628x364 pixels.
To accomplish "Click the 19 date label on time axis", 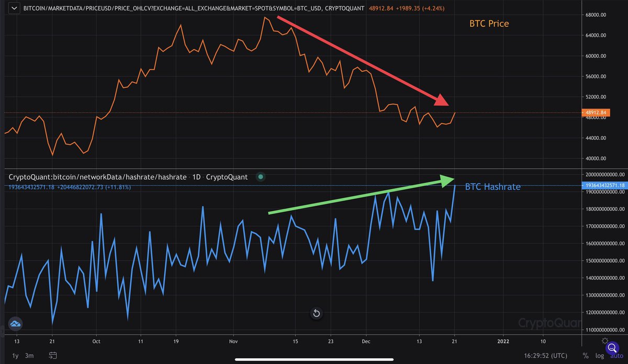I will [x=176, y=340].
